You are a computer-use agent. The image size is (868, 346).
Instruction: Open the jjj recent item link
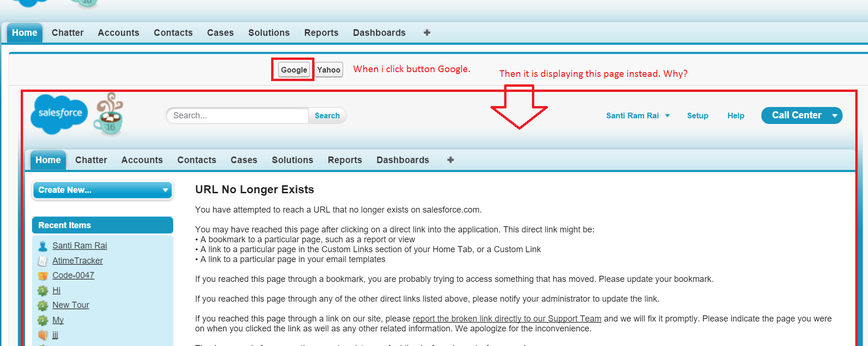[x=55, y=335]
